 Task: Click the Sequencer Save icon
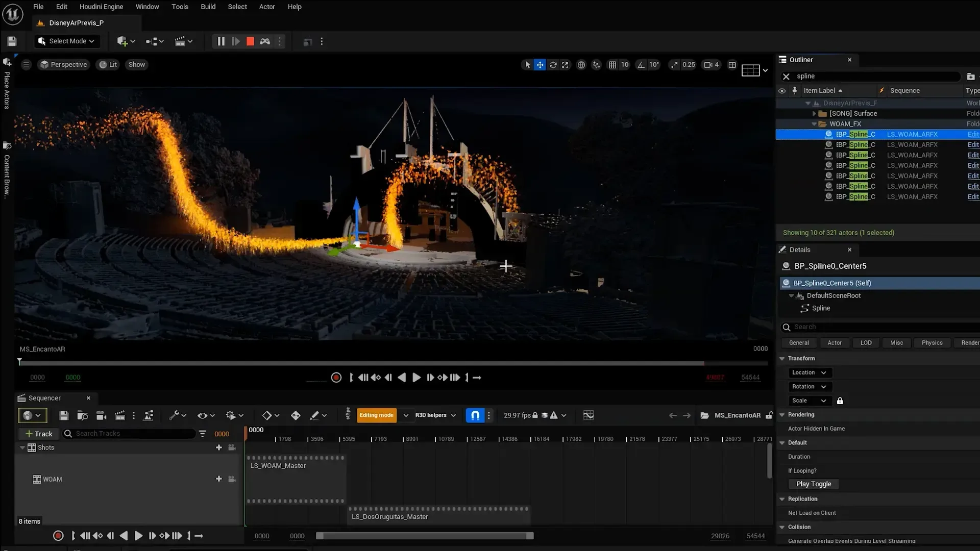tap(64, 416)
